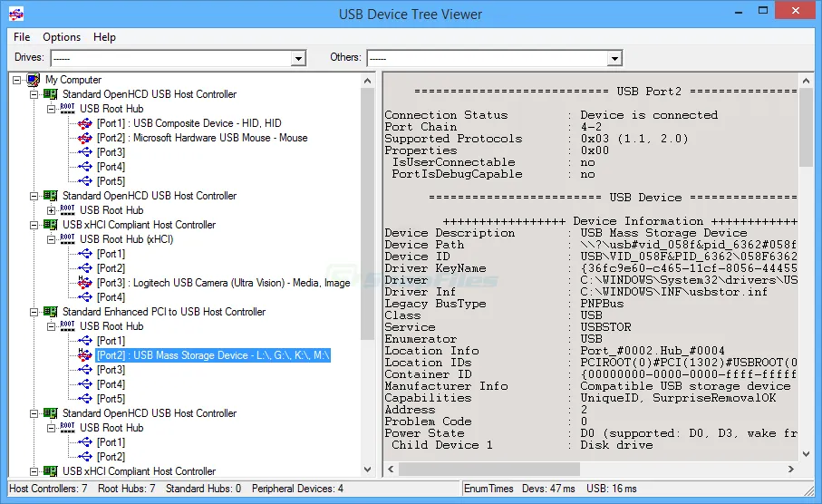Click the USB Mass Storage Device icon

(85, 355)
